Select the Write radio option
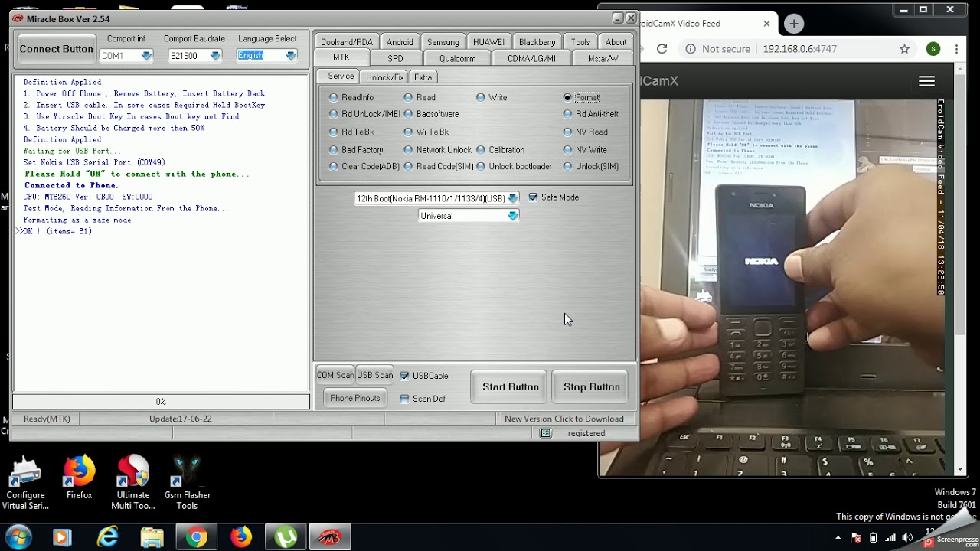Image resolution: width=980 pixels, height=551 pixels. click(x=492, y=97)
